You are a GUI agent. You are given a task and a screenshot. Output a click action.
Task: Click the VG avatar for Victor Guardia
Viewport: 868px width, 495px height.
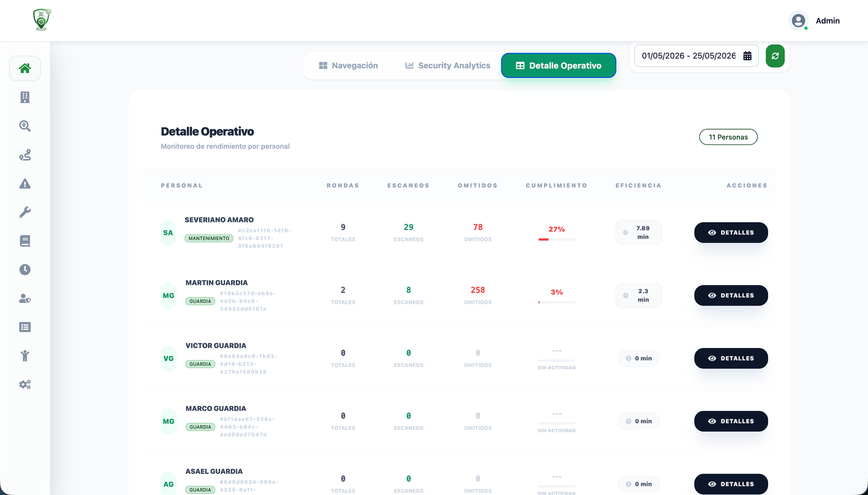pos(169,359)
